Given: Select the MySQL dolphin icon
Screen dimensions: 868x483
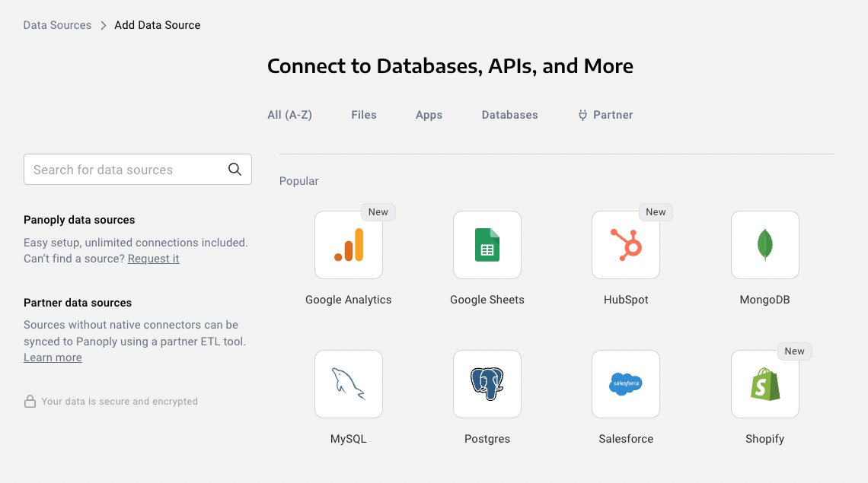Looking at the screenshot, I should (348, 384).
